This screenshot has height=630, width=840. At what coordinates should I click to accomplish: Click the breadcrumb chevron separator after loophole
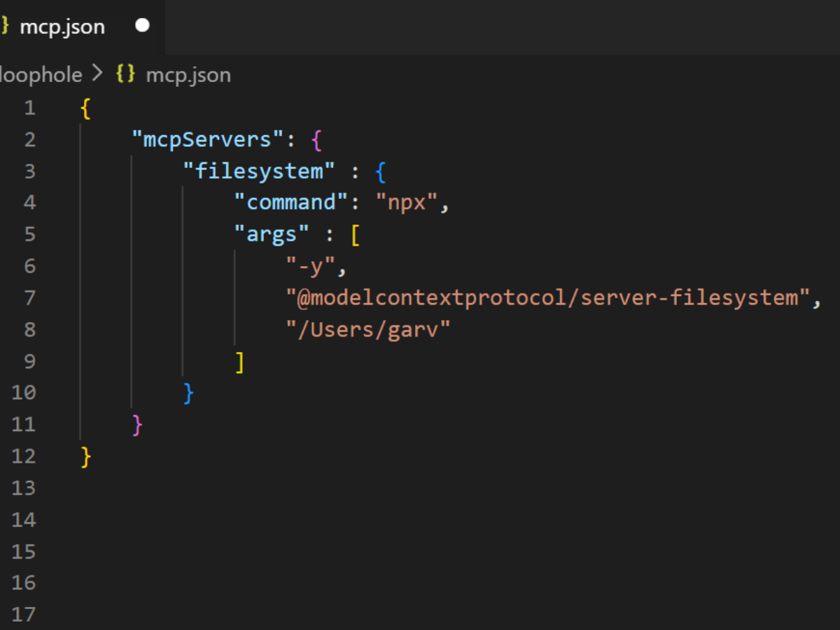[98, 74]
